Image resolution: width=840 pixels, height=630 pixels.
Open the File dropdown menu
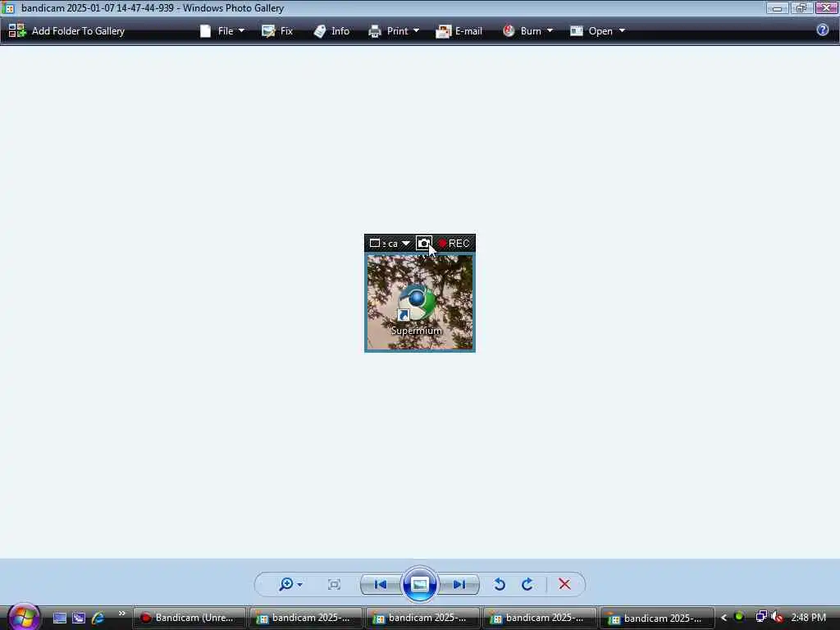[x=222, y=31]
